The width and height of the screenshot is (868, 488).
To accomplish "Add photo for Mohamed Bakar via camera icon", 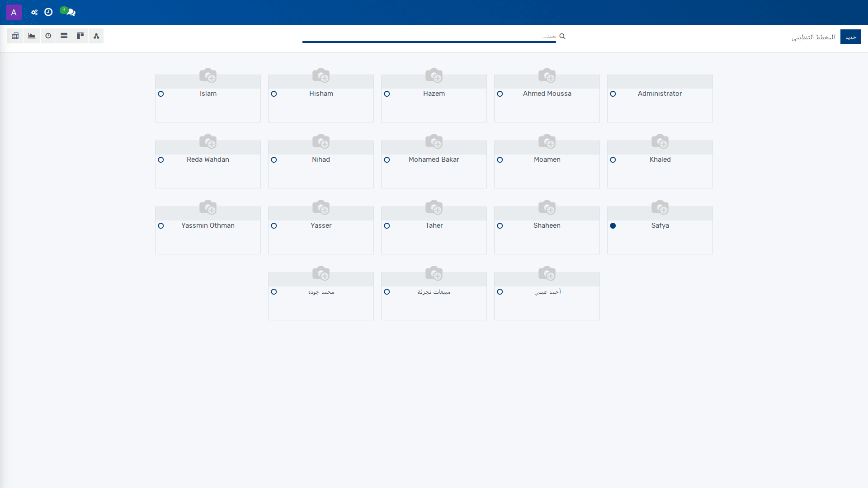I will pyautogui.click(x=434, y=141).
